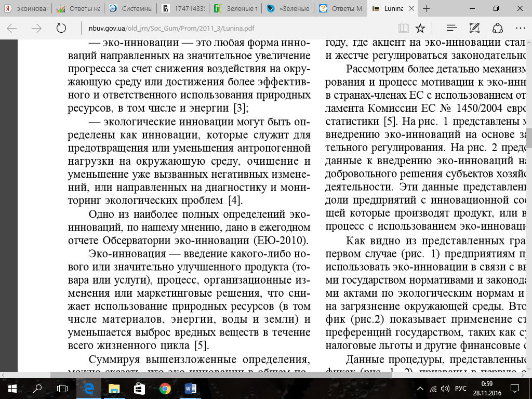Open Action Center notifications icon
This screenshot has height=399, width=532.
tap(515, 389)
